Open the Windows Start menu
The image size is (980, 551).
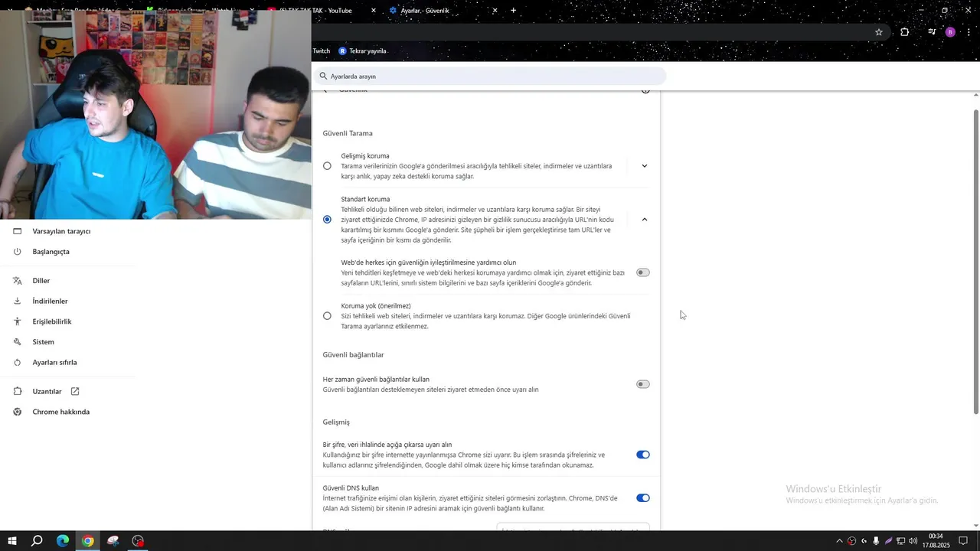pos(12,541)
